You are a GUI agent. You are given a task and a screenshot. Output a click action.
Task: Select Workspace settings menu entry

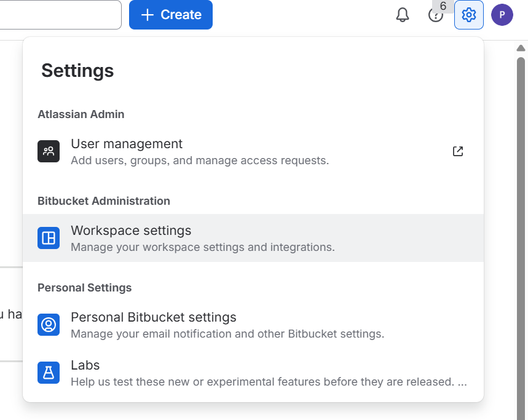tap(253, 238)
